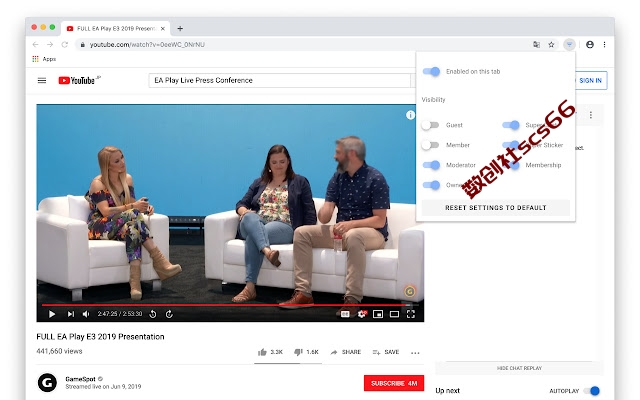Viewport: 640px width, 400px height.
Task: Like the video
Action: click(x=270, y=352)
